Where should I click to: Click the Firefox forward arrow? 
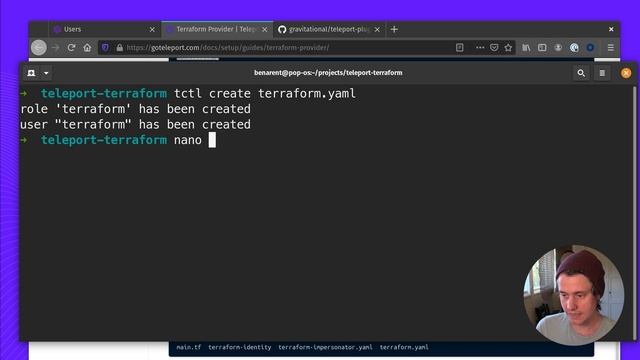56,48
